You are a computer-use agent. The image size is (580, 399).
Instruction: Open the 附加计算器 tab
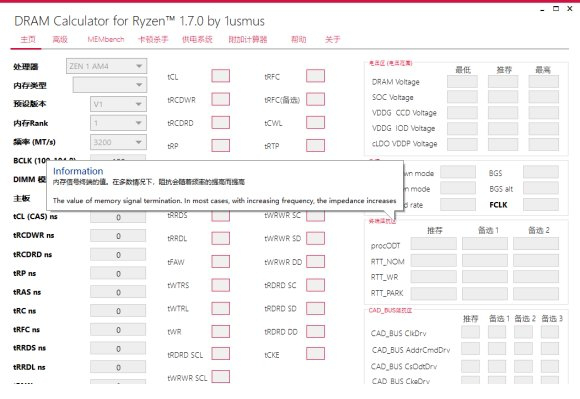(248, 39)
